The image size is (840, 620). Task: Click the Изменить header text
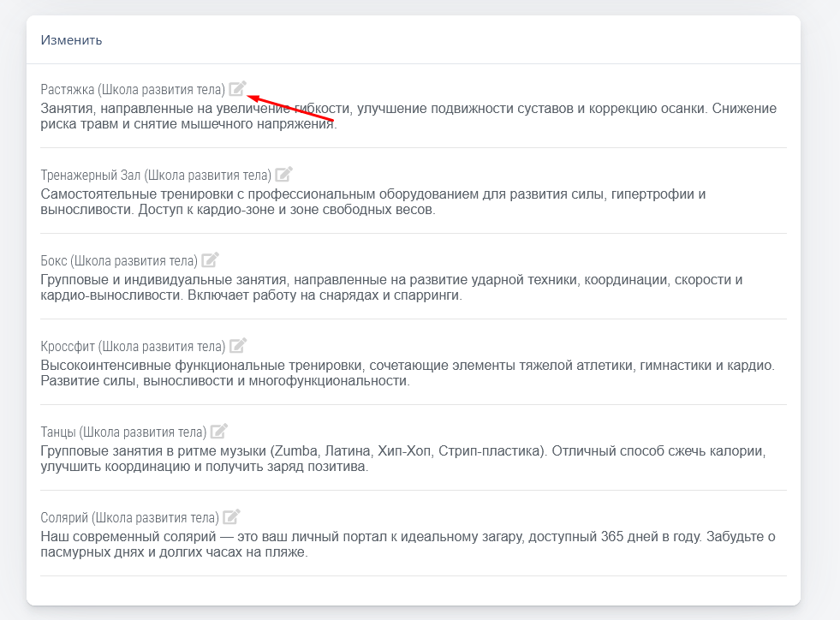72,40
